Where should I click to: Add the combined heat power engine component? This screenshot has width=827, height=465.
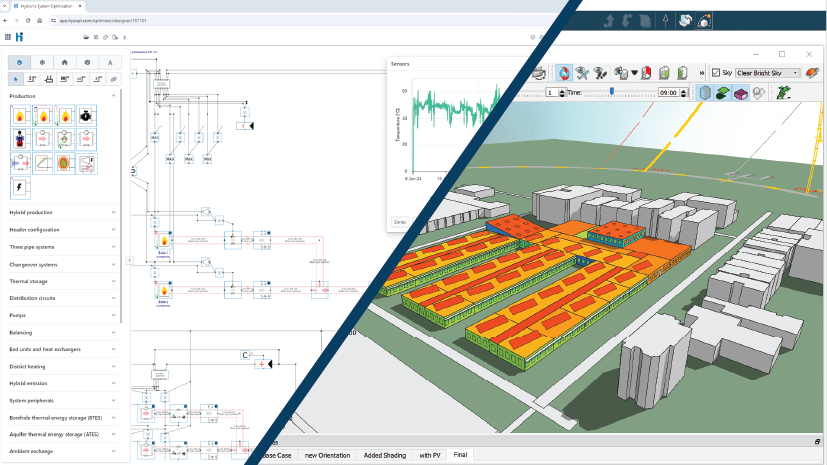pyautogui.click(x=86, y=115)
